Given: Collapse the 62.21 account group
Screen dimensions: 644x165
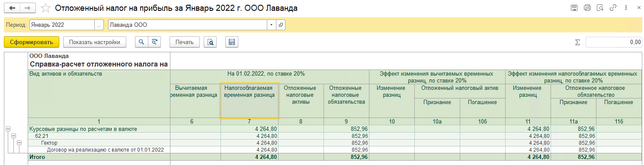Looking at the screenshot, I should (13, 136).
